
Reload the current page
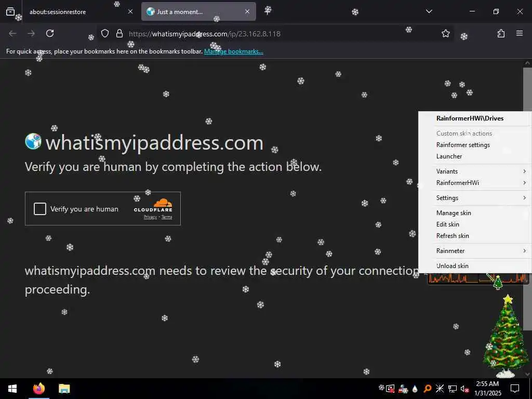[x=50, y=33]
